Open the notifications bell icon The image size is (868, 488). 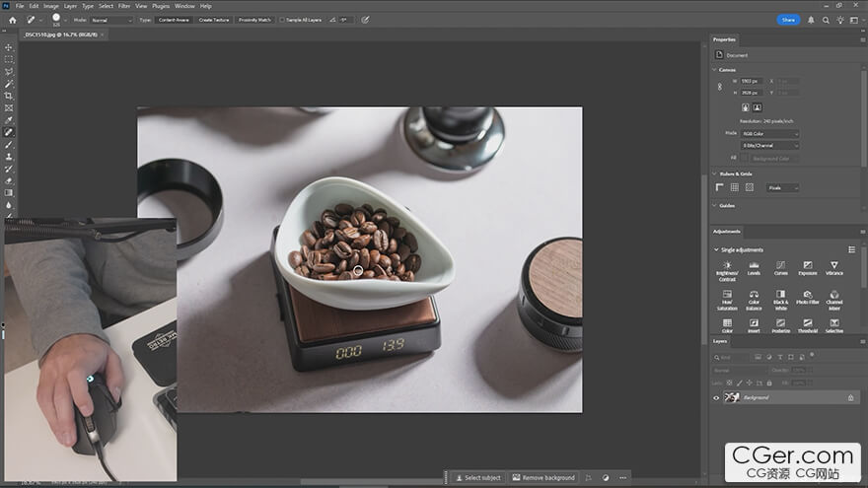[811, 20]
